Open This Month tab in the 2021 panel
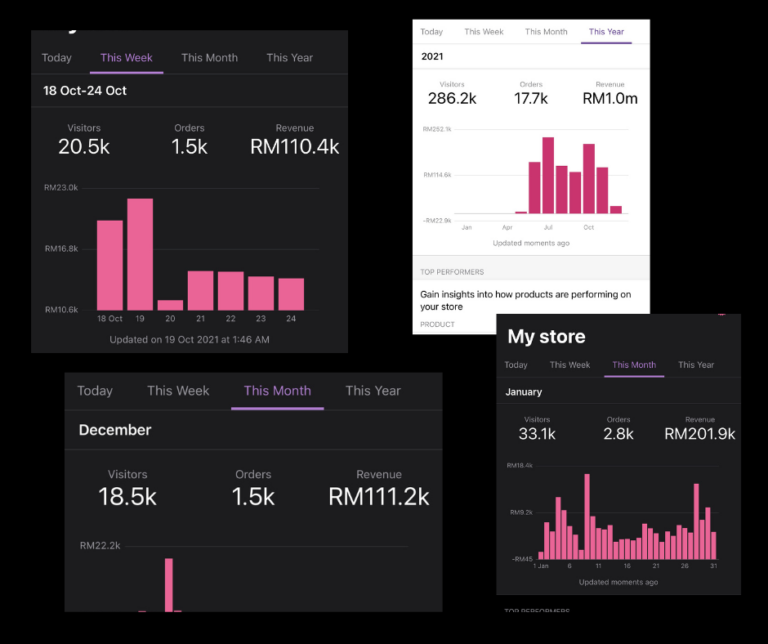 click(x=546, y=32)
